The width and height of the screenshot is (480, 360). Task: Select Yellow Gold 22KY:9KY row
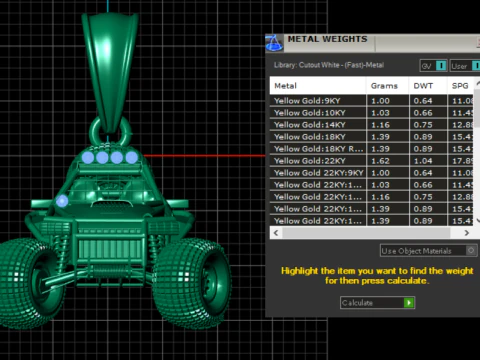tap(372, 173)
